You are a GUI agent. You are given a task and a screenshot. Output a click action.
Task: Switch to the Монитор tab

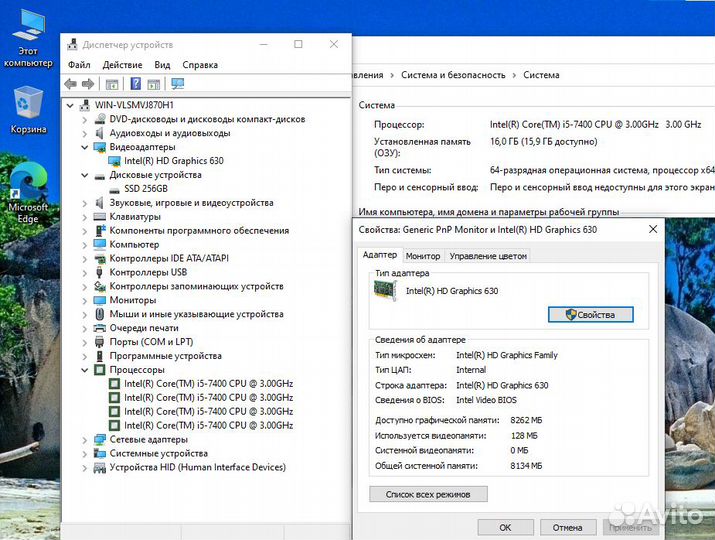click(x=423, y=256)
